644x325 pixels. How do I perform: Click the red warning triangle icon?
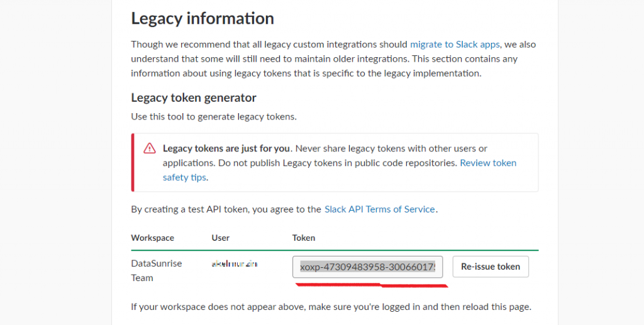point(150,148)
